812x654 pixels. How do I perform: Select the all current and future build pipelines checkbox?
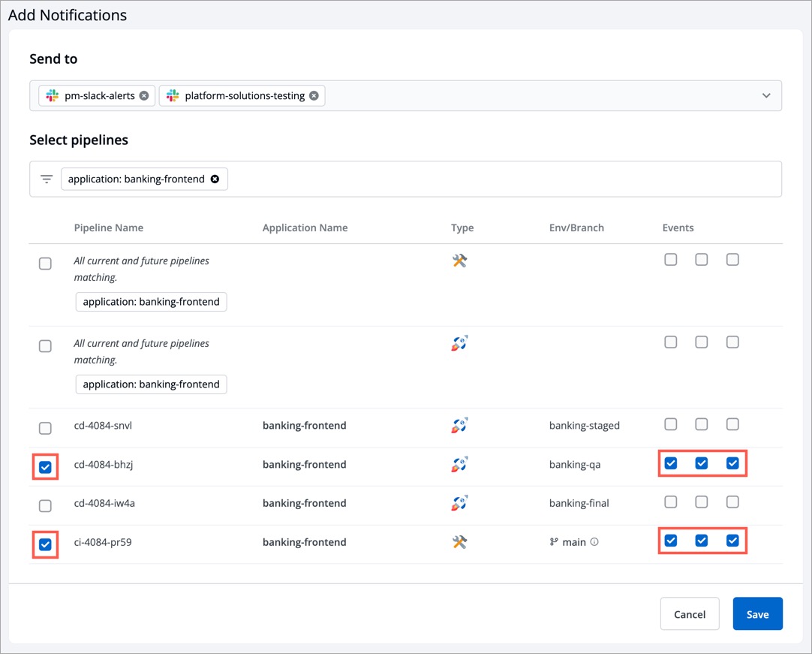tap(45, 264)
